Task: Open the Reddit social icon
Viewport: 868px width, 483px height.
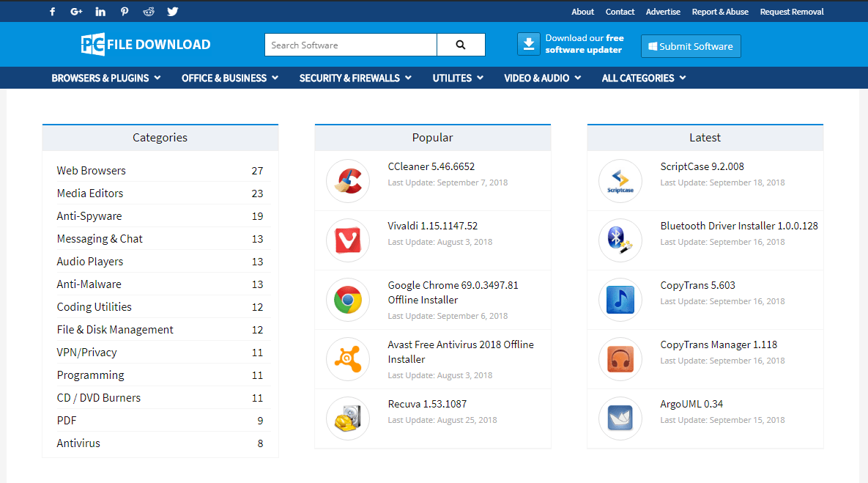Action: 149,12
